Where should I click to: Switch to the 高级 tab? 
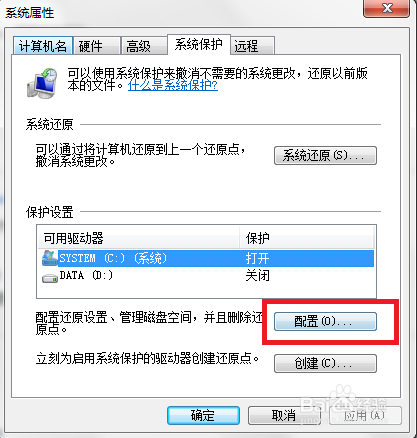coord(144,46)
